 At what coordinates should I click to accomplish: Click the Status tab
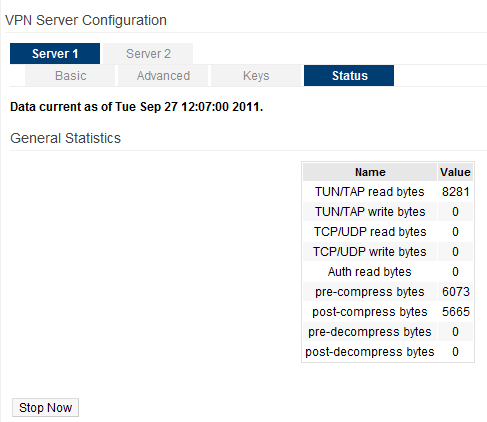pyautogui.click(x=349, y=76)
